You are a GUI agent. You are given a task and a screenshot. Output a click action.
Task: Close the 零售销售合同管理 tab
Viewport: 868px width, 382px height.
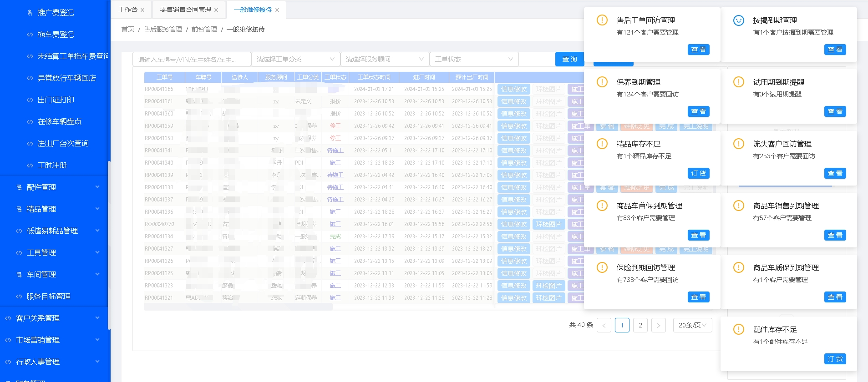coord(216,10)
